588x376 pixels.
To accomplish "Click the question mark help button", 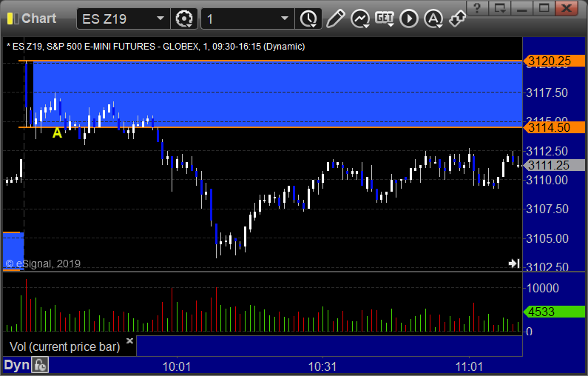I will [477, 8].
